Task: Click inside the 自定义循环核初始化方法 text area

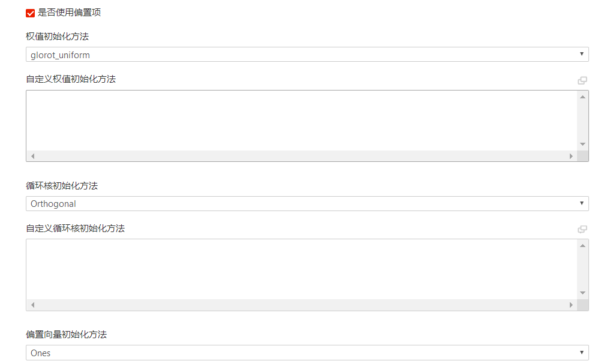Action: click(302, 269)
